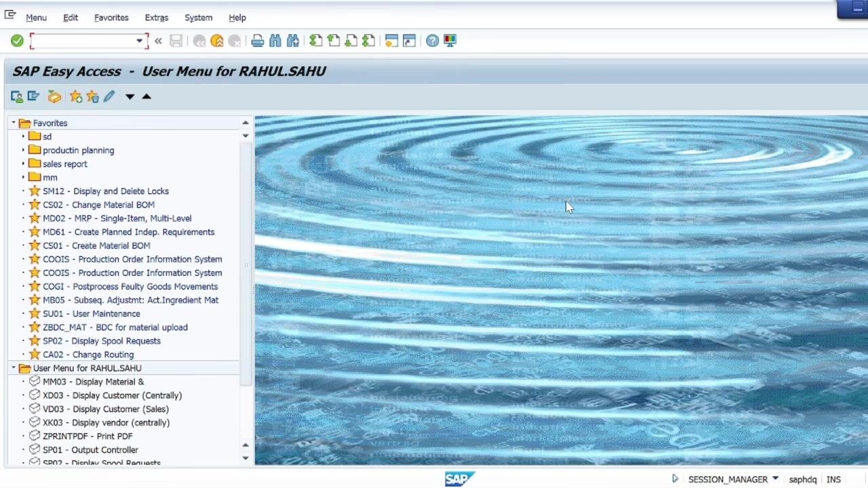The image size is (868, 488).
Task: Click the SAP Business Workplace icon
Action: click(54, 97)
